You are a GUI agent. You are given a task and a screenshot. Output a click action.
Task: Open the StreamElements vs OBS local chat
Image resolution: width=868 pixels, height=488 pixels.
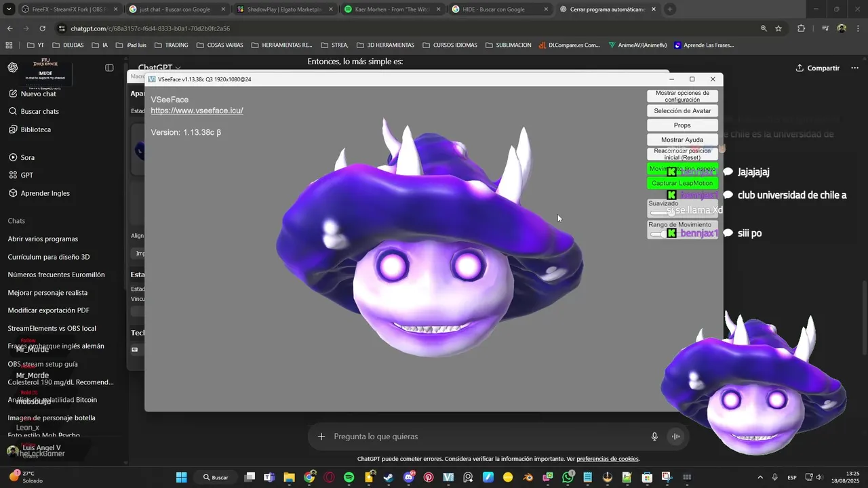[x=52, y=328]
